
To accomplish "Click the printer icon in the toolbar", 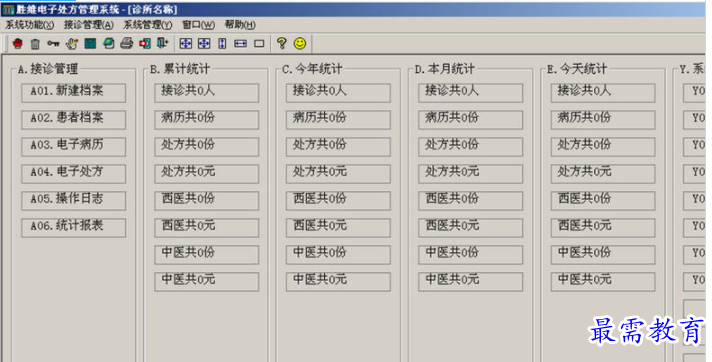I will coord(127,44).
